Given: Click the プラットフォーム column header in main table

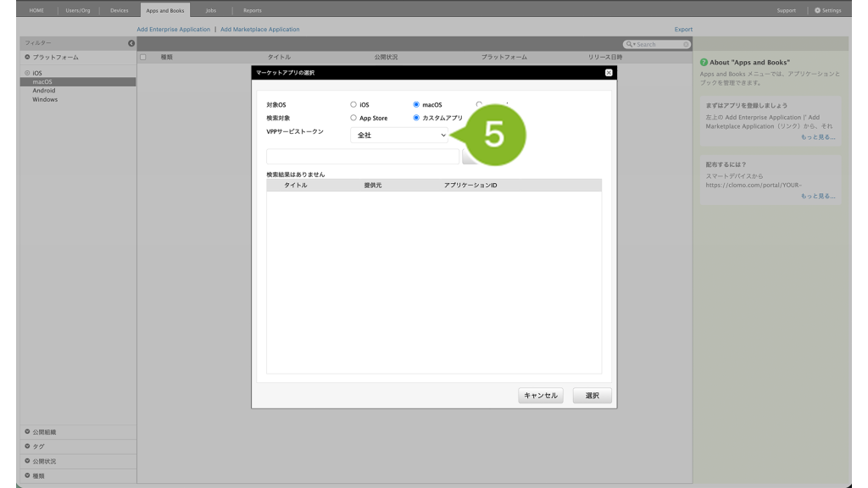Looking at the screenshot, I should point(504,57).
